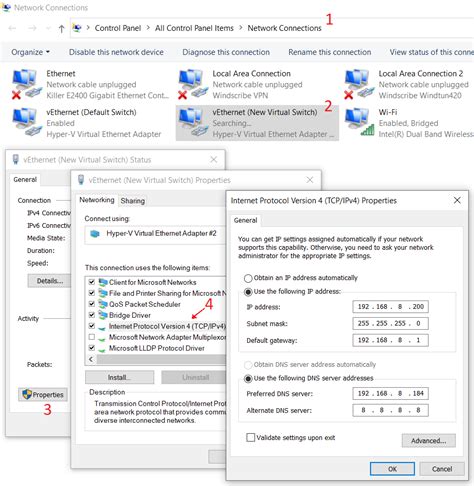The image size is (474, 486).
Task: Enable Microsoft Network Adapter Multiplexor checkbox
Action: point(92,337)
